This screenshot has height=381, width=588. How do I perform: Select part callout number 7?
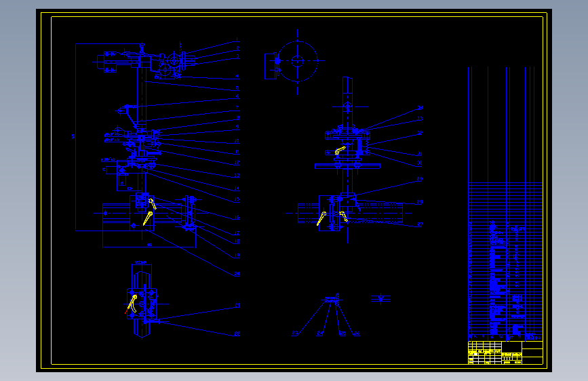pyautogui.click(x=237, y=108)
